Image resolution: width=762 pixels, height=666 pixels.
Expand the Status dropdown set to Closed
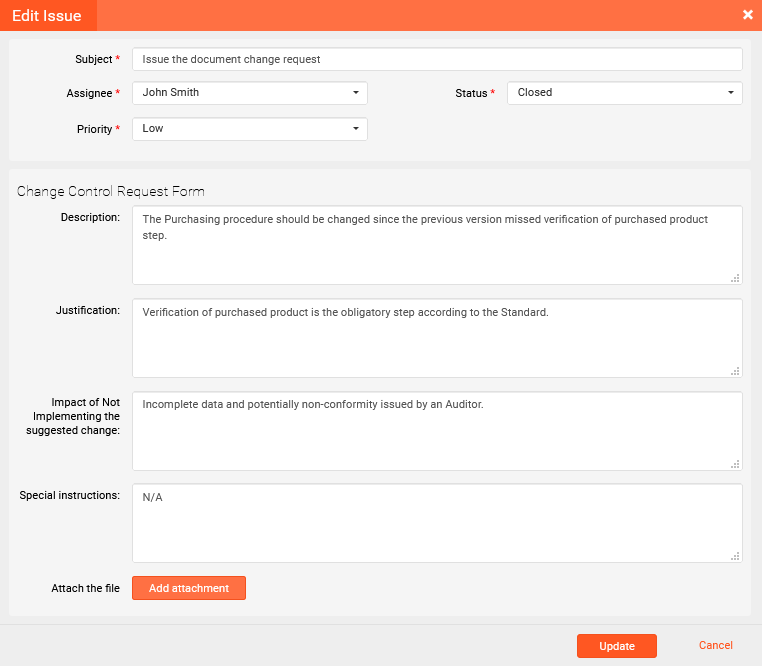click(624, 93)
